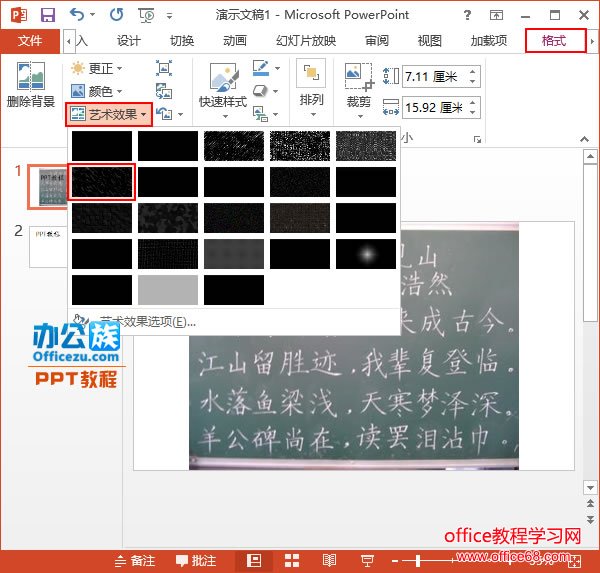600x573 pixels.
Task: Open the 排列 arrange menu
Action: (x=311, y=89)
